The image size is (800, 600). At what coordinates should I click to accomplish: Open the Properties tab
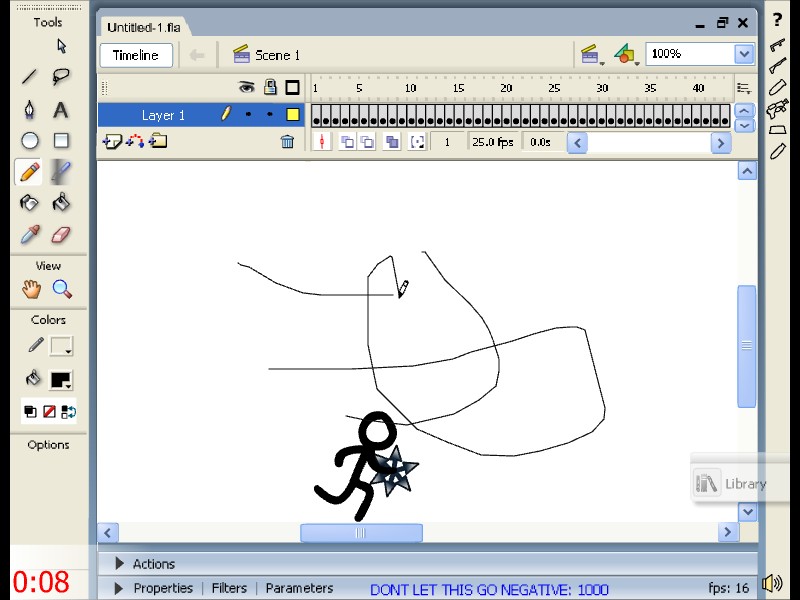(x=163, y=588)
